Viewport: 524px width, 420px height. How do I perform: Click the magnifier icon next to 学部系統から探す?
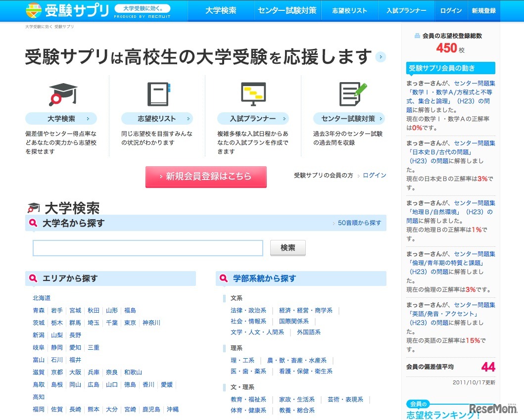(x=224, y=279)
